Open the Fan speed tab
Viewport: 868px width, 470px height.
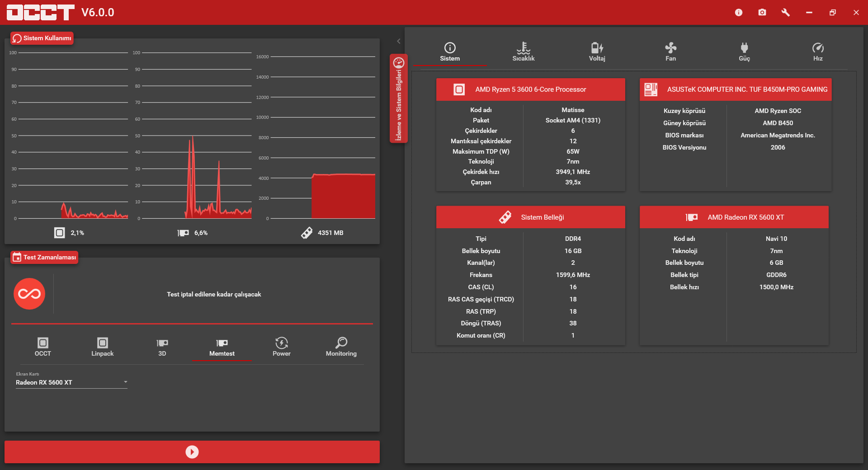(670, 52)
